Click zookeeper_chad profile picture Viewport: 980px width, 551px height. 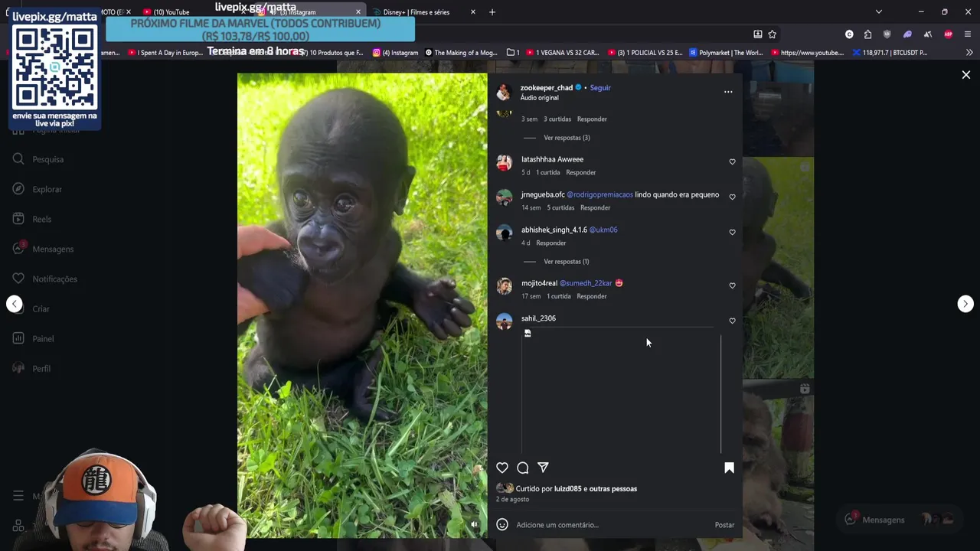pos(504,93)
